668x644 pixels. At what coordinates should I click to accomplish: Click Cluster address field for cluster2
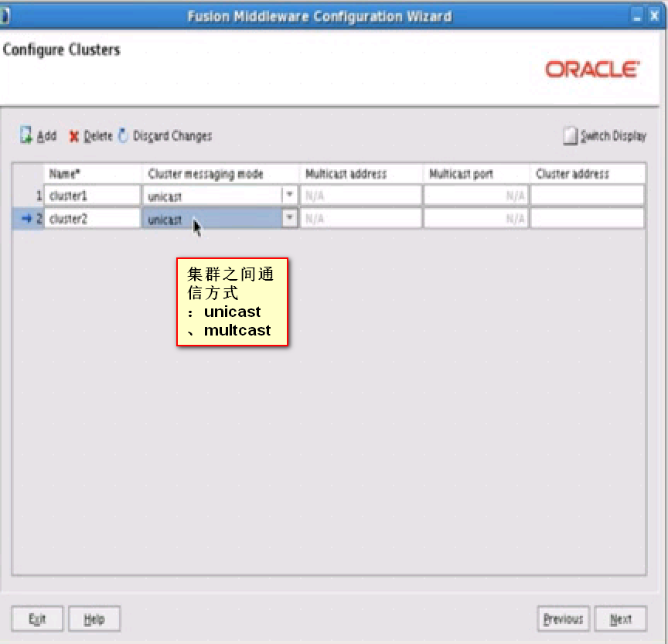pyautogui.click(x=588, y=219)
